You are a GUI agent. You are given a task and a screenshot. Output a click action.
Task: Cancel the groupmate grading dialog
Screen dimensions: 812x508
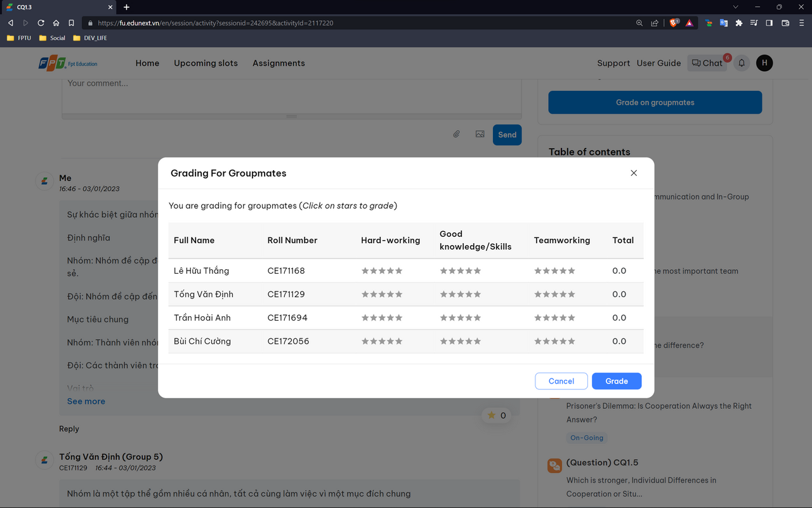[x=561, y=381]
